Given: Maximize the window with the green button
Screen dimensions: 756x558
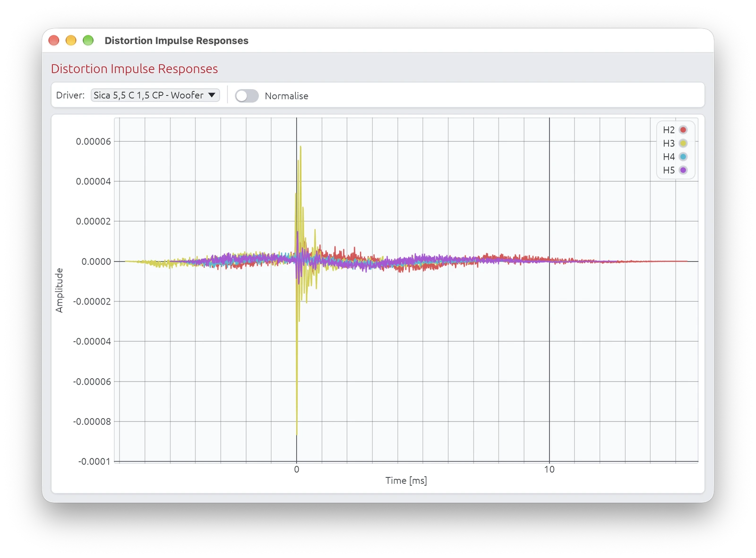Looking at the screenshot, I should tap(88, 41).
